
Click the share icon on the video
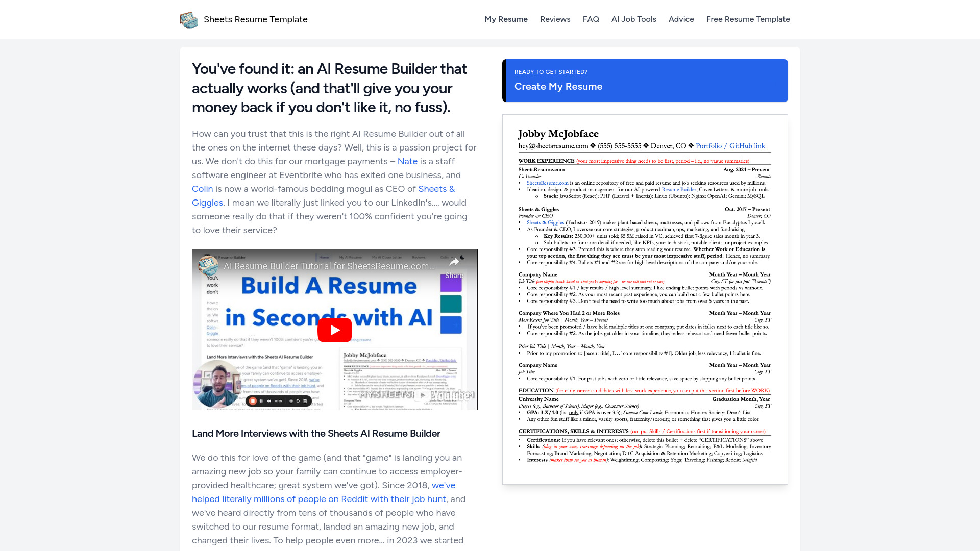click(455, 262)
